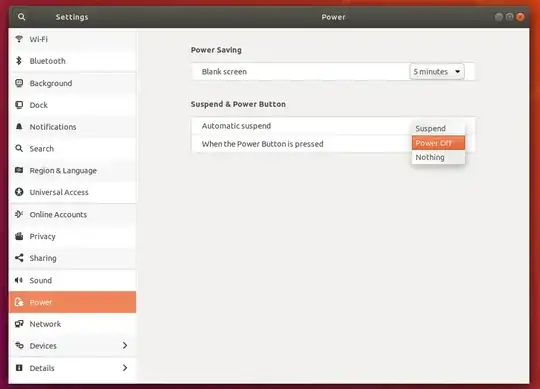Click the Power icon in sidebar

coord(19,302)
